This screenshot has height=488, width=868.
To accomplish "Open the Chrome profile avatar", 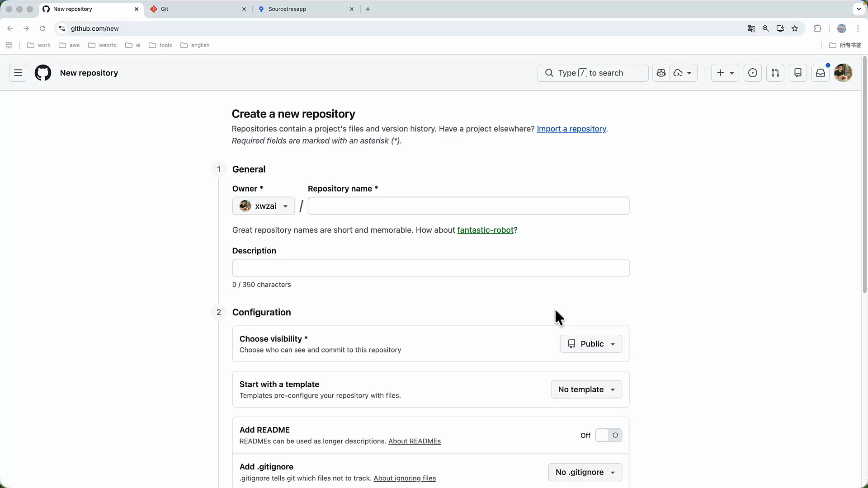I will point(842,28).
